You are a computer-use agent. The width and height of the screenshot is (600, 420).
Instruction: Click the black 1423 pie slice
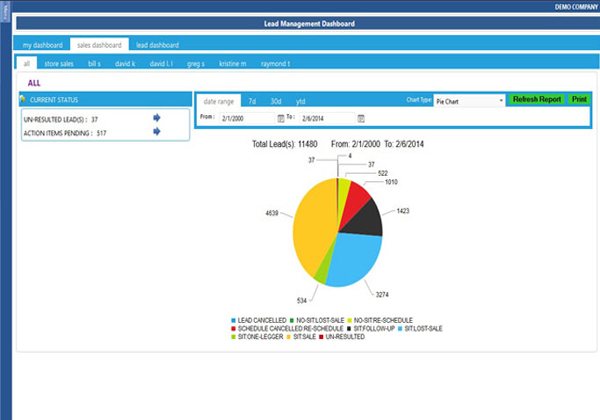click(x=365, y=220)
